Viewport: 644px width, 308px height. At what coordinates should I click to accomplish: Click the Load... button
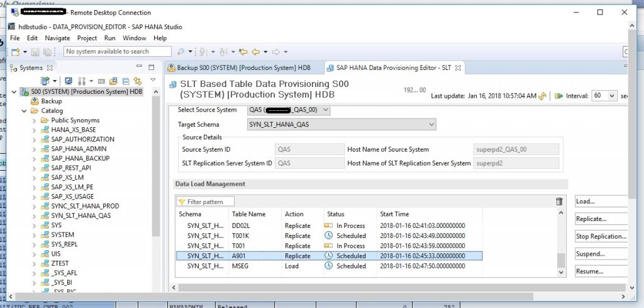[x=601, y=202]
